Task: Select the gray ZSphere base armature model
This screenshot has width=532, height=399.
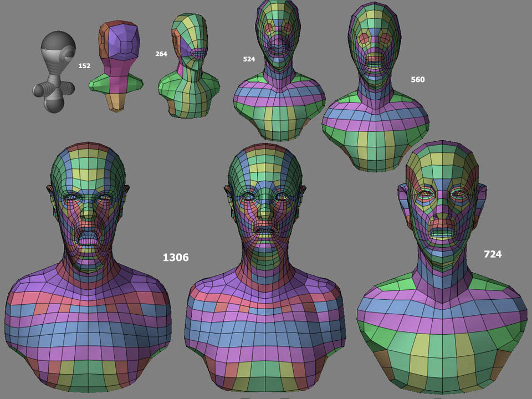Action: click(x=54, y=72)
